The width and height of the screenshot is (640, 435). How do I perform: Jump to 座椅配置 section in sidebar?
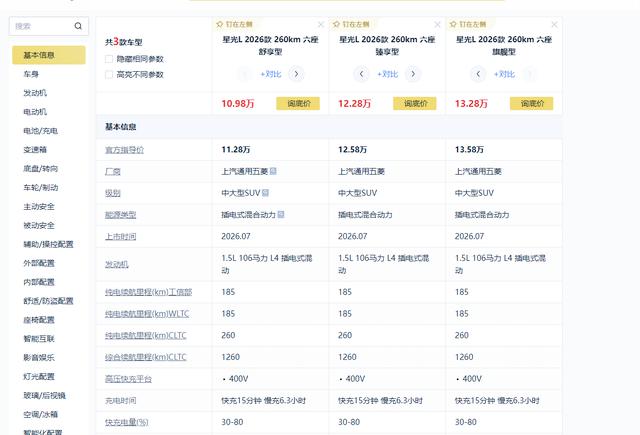(39, 320)
